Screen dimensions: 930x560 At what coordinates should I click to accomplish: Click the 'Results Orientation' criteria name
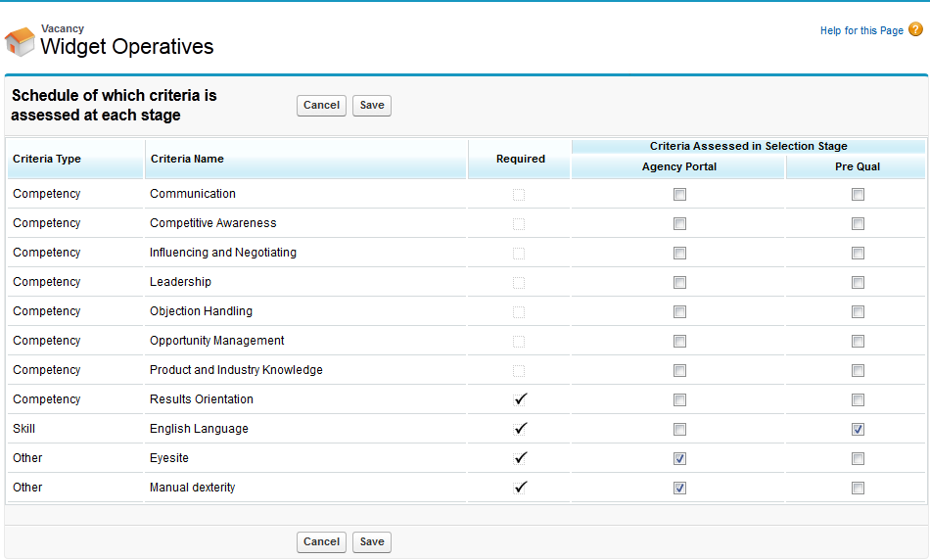[x=202, y=399]
